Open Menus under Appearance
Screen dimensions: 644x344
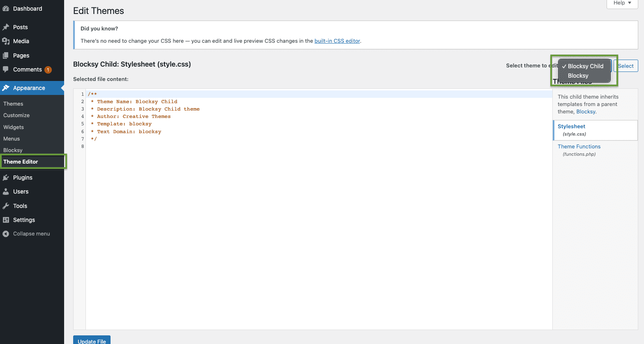12,139
